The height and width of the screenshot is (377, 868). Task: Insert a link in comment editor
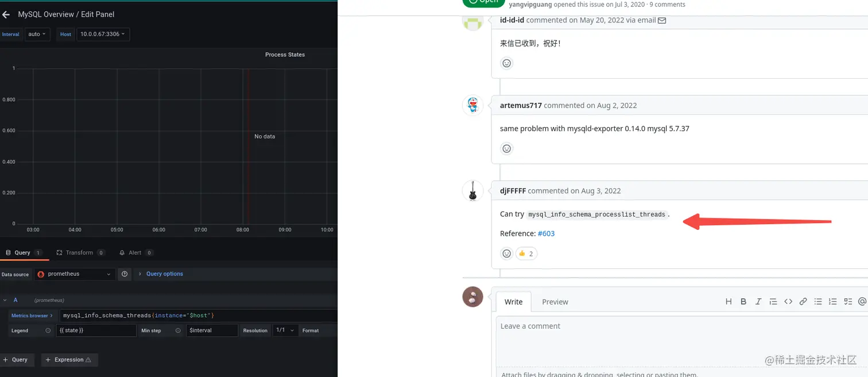(x=803, y=302)
